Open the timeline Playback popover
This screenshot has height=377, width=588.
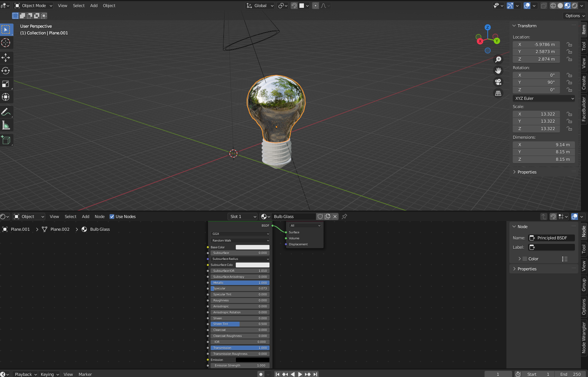point(25,374)
